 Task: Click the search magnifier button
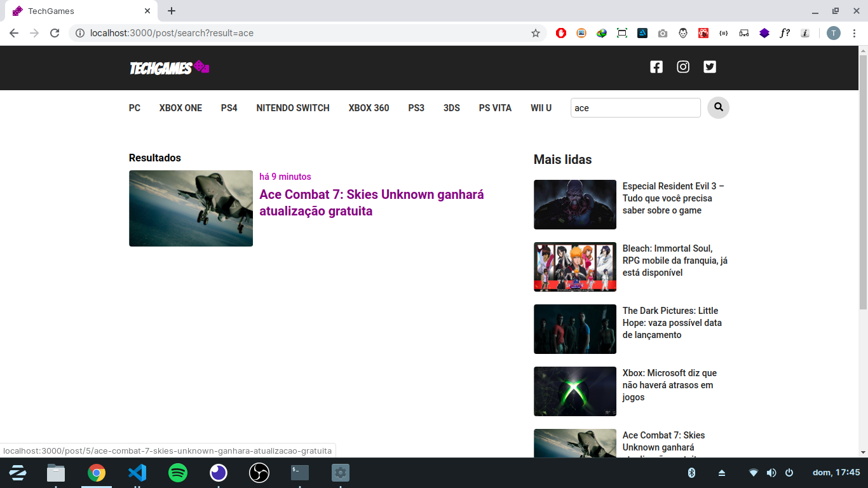[x=719, y=107]
